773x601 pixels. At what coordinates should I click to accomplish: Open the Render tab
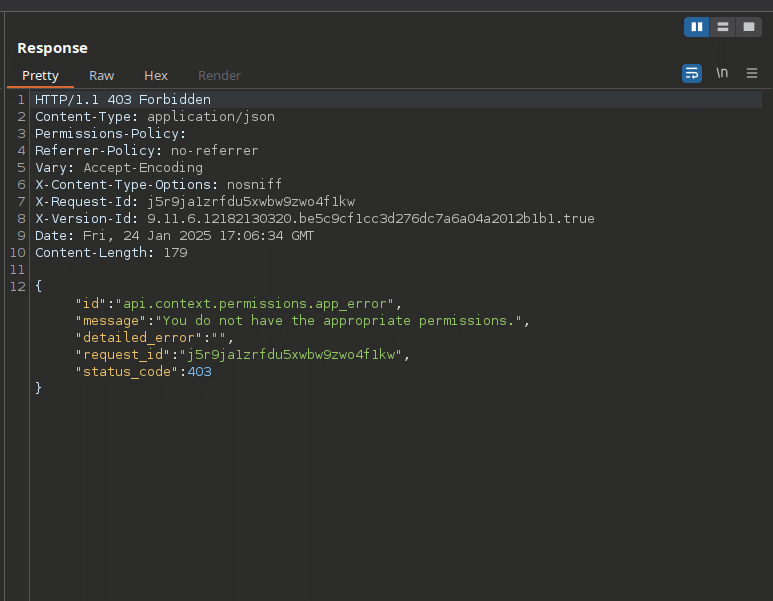(219, 75)
